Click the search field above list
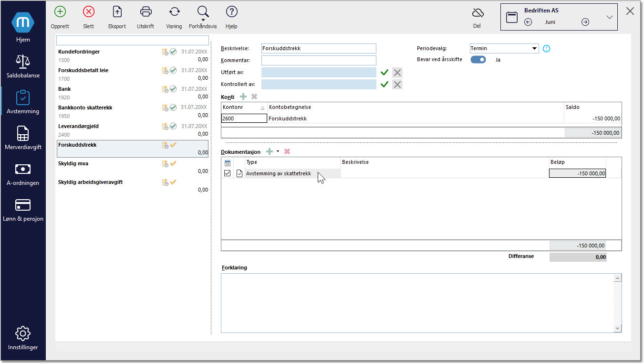 point(133,40)
